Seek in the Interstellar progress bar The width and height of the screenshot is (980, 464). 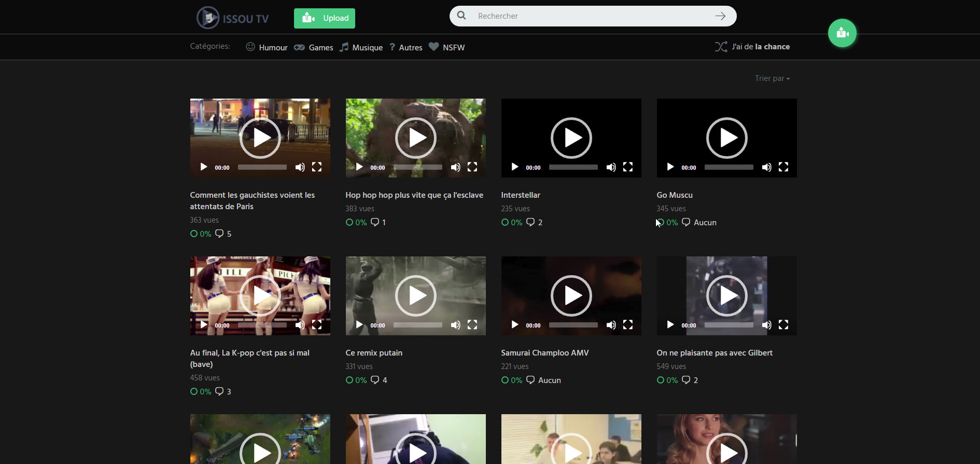click(x=573, y=167)
